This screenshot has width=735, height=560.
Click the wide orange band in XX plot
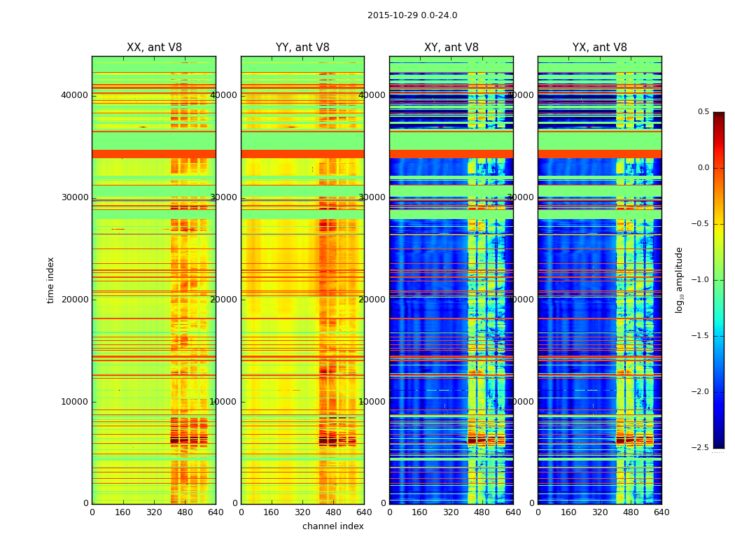coord(154,154)
